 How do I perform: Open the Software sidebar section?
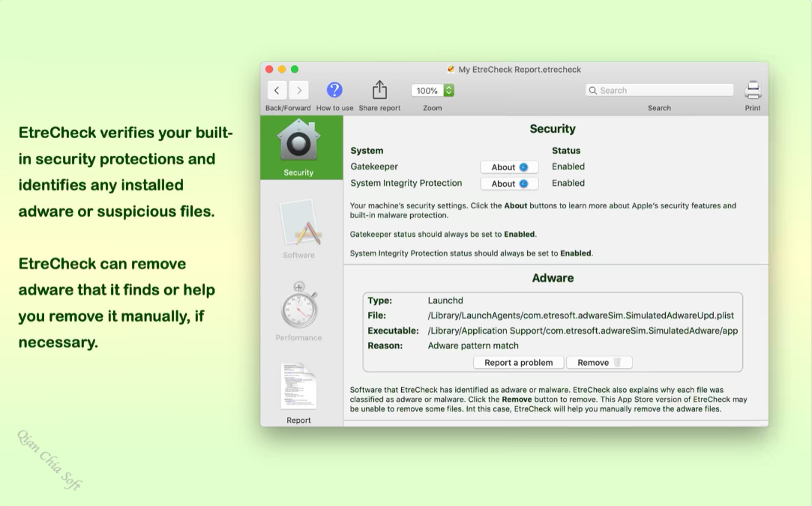tap(299, 229)
